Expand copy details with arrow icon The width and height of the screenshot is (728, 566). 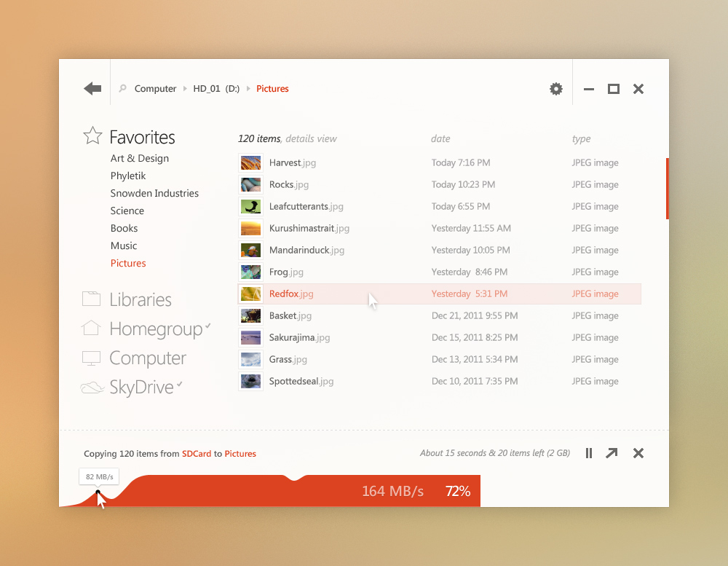[612, 453]
